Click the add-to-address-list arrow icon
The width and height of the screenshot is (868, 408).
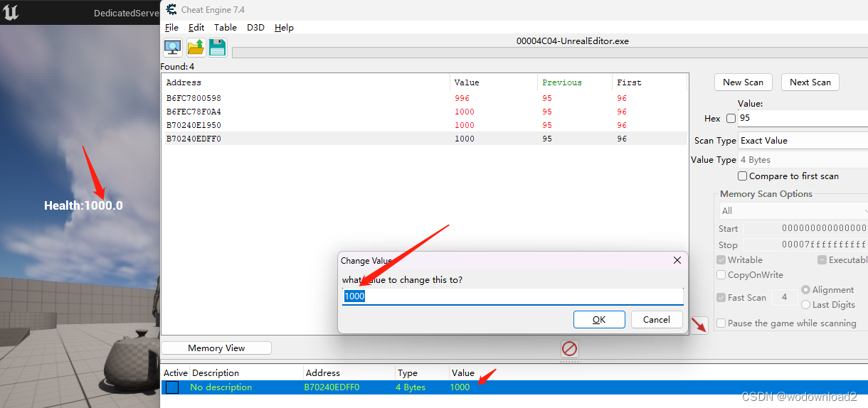pyautogui.click(x=699, y=326)
